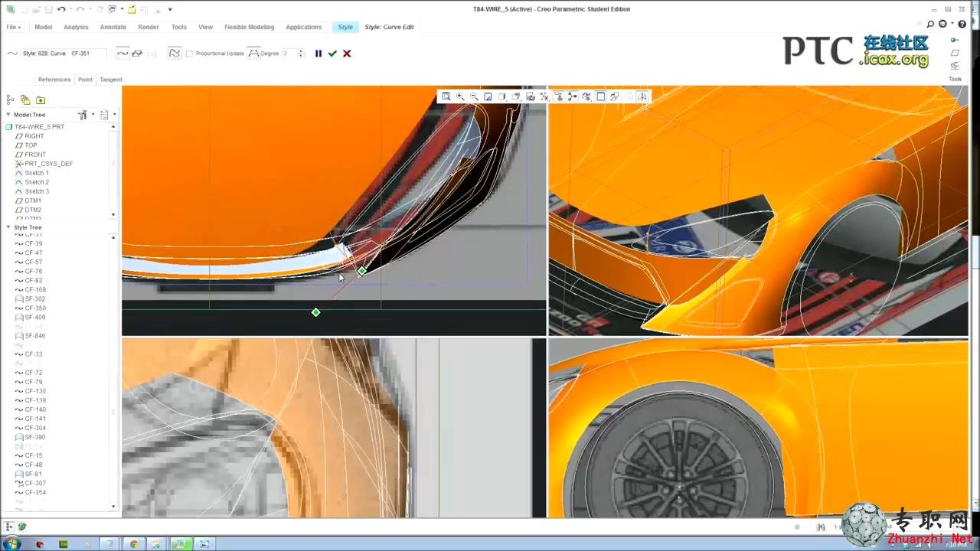This screenshot has height=551, width=980.
Task: Switch to the Applications tab
Action: pos(304,27)
